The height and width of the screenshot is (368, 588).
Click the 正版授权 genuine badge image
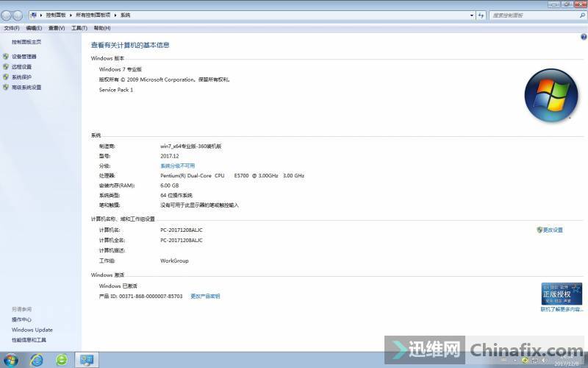562,294
